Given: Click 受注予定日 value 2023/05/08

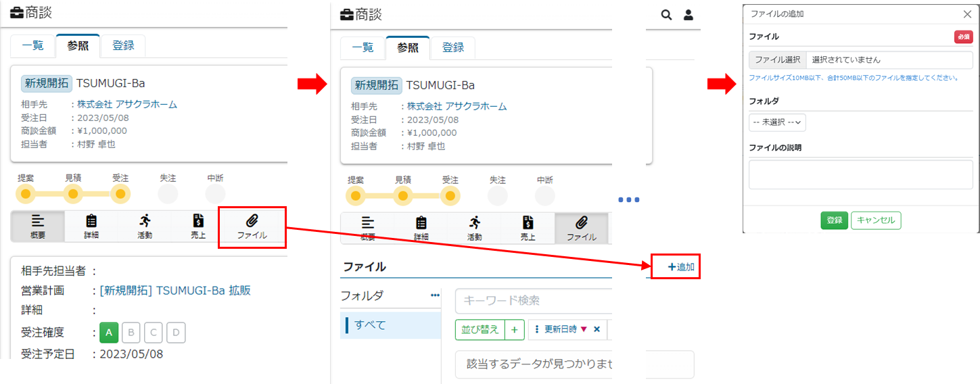Looking at the screenshot, I should [131, 354].
